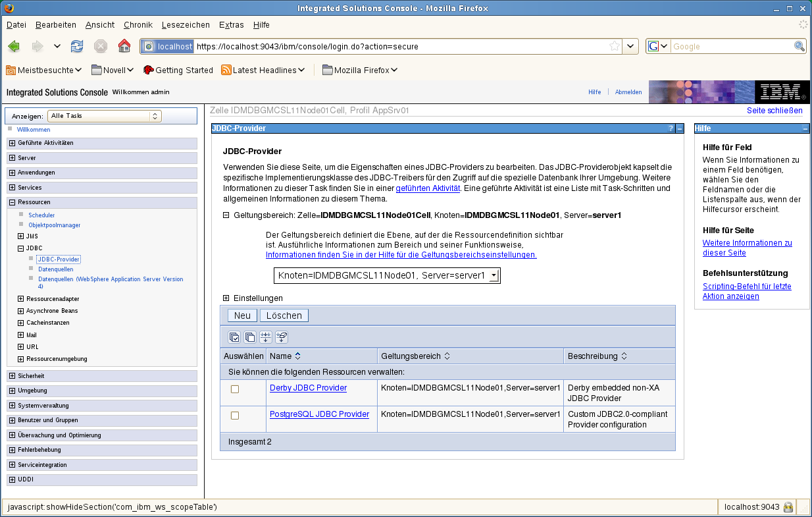Click in the Google search field

[731, 47]
